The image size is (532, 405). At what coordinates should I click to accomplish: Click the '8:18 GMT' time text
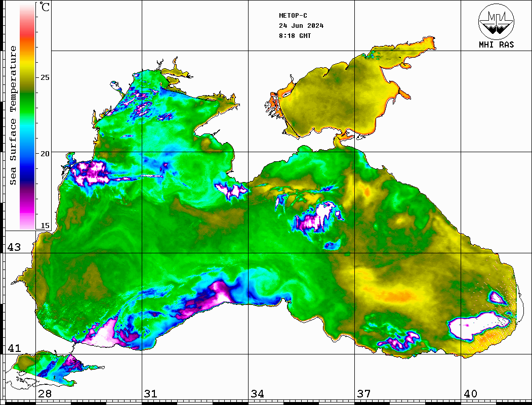click(x=295, y=35)
